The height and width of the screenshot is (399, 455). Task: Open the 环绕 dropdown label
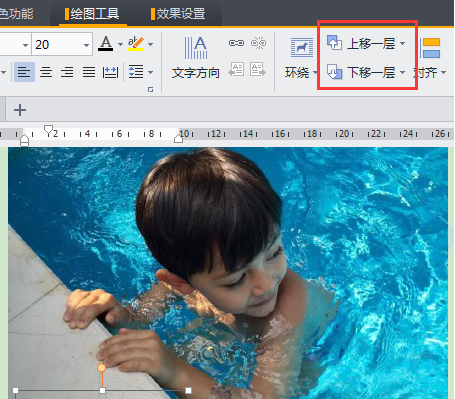301,72
